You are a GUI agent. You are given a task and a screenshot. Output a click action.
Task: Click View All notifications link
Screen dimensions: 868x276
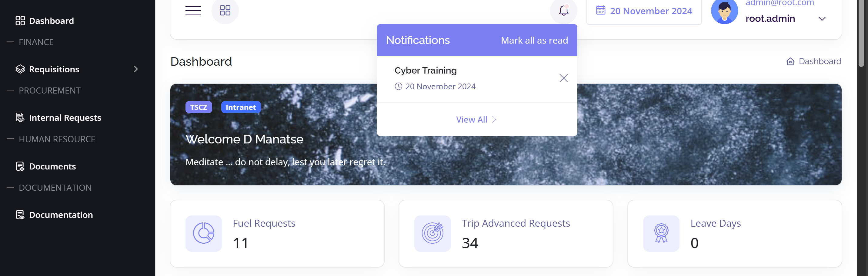coord(476,120)
